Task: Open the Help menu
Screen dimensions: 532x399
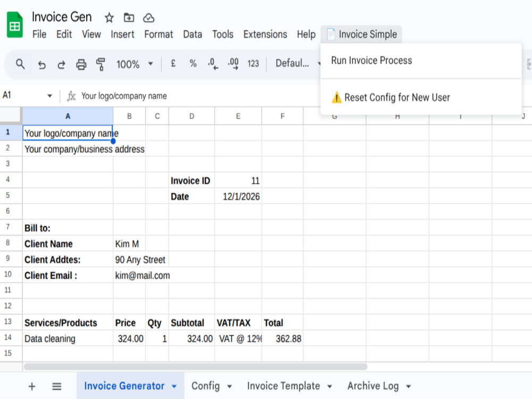Action: pyautogui.click(x=306, y=34)
